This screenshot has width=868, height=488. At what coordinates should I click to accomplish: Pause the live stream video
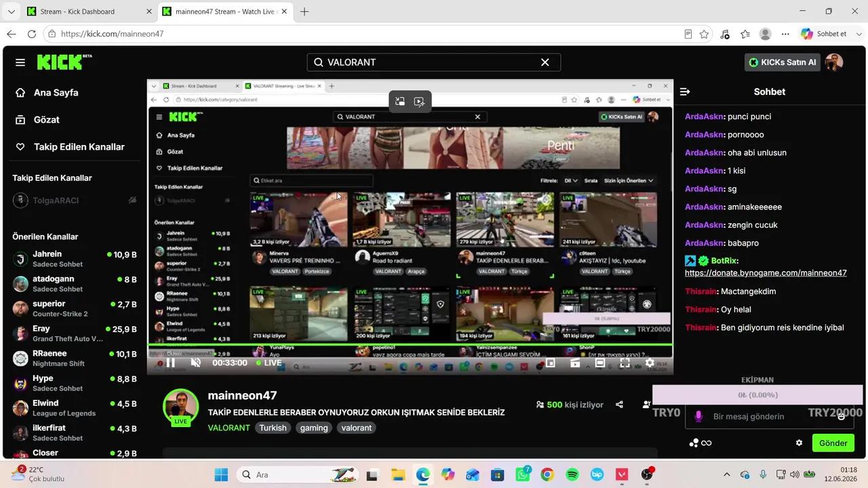(171, 363)
